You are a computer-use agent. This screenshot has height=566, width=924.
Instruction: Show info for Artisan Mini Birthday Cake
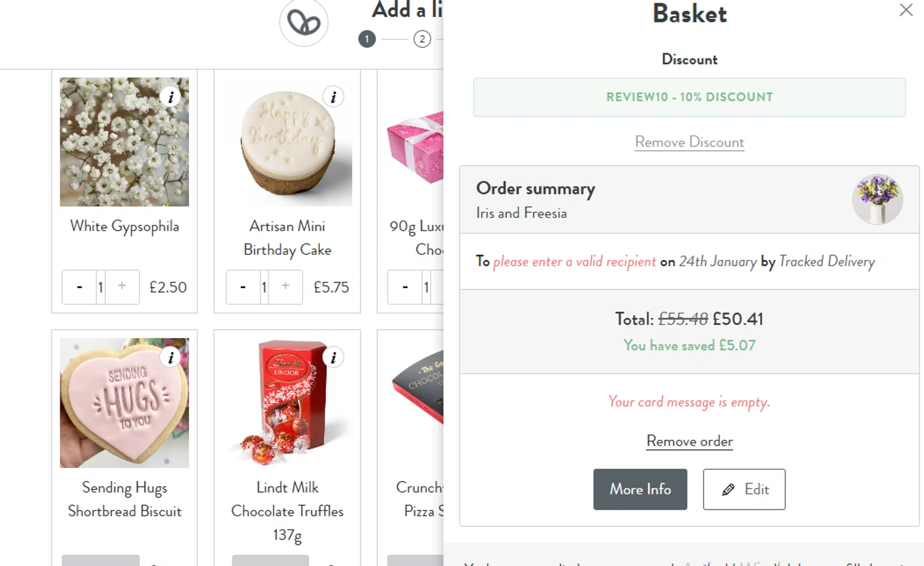[333, 97]
